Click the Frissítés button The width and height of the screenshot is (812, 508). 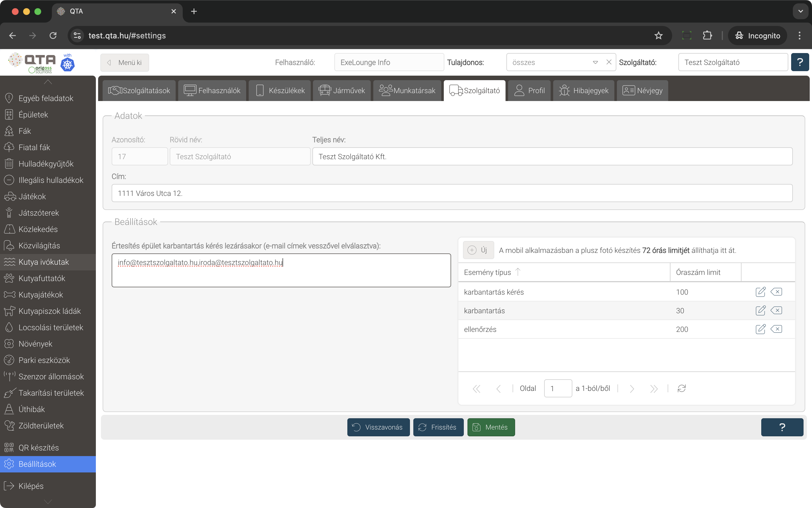pos(438,427)
